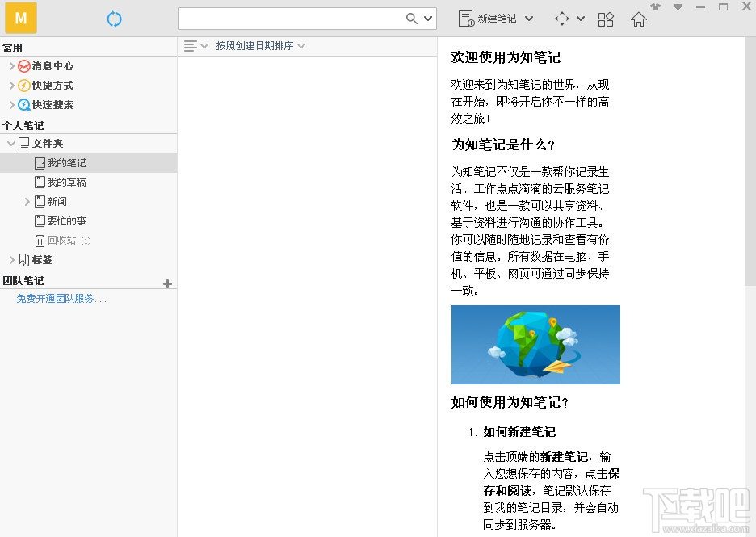Expand the 快速搜索 item

coord(11,105)
